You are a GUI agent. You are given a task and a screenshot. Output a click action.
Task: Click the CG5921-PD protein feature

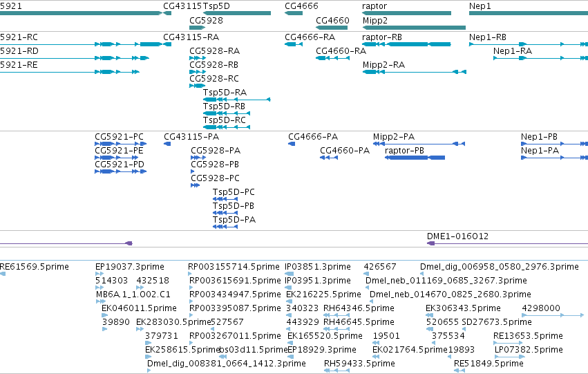point(120,171)
